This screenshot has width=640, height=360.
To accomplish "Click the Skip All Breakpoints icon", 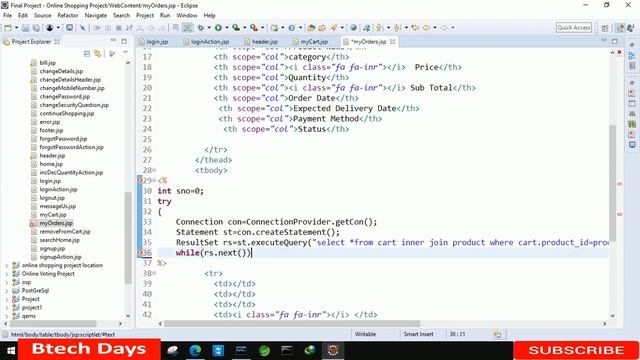I will pyautogui.click(x=82, y=28).
